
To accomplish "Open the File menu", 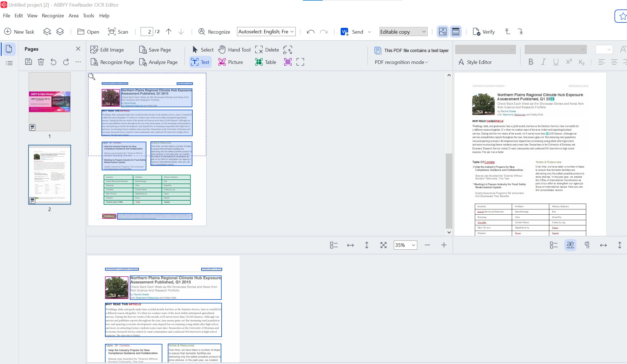I will [x=7, y=16].
